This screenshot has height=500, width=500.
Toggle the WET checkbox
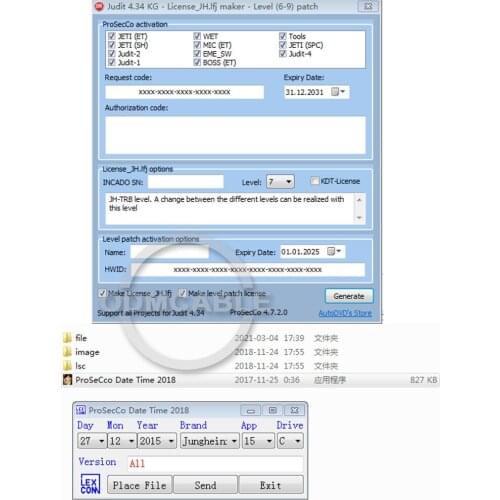coord(197,36)
